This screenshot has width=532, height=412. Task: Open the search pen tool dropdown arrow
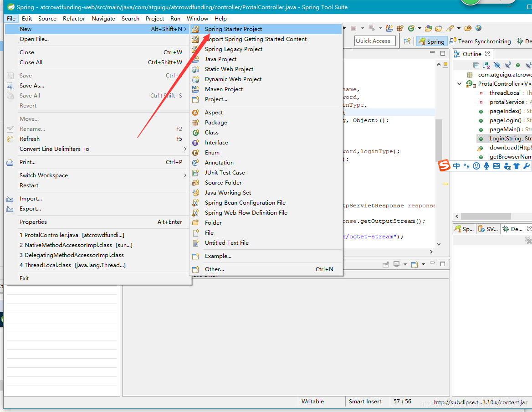[x=459, y=28]
